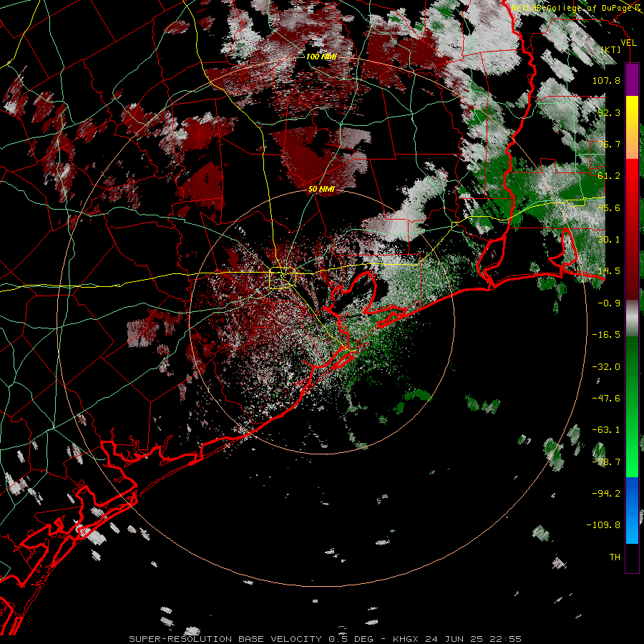
Task: Click the "[KT]" units label
Action: (610, 49)
